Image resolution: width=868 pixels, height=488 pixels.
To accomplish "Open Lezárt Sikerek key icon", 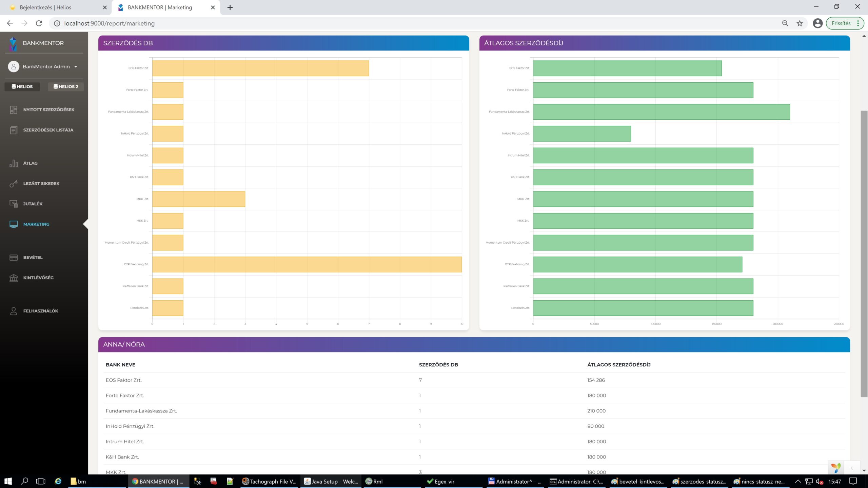I will [14, 184].
